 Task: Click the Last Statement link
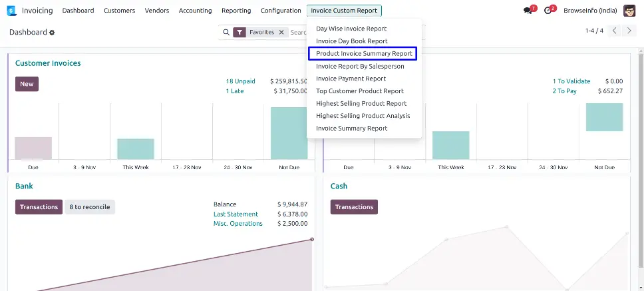236,214
